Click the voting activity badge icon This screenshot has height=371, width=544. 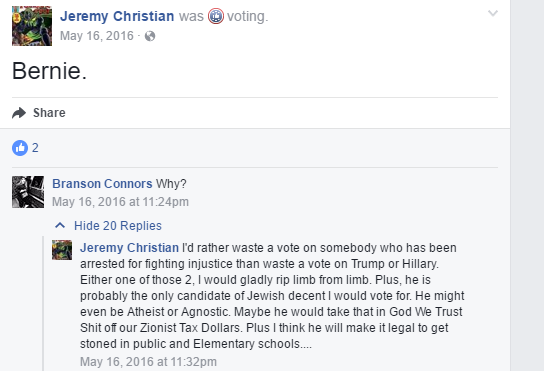pos(215,16)
